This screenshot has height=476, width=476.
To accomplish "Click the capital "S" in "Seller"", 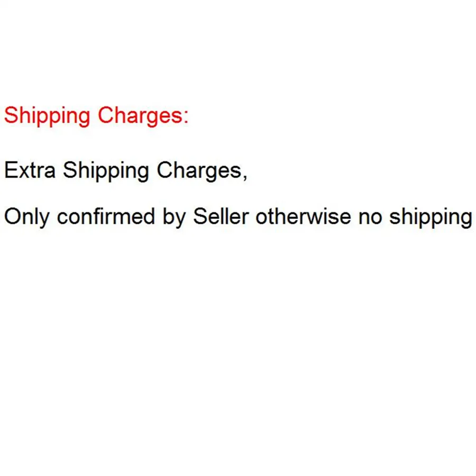I will coord(199,217).
